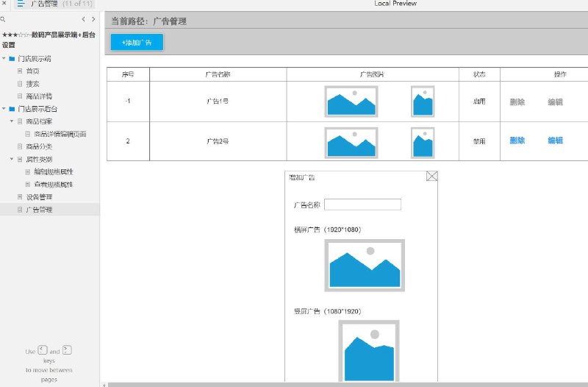This screenshot has width=588, height=387.
Task: Click 删除 for 广告1号 row
Action: [517, 102]
